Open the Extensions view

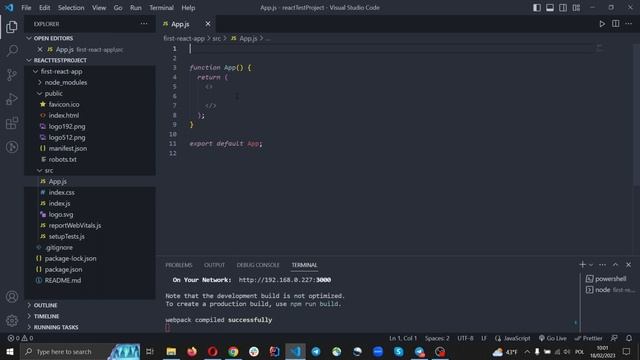tap(12, 123)
